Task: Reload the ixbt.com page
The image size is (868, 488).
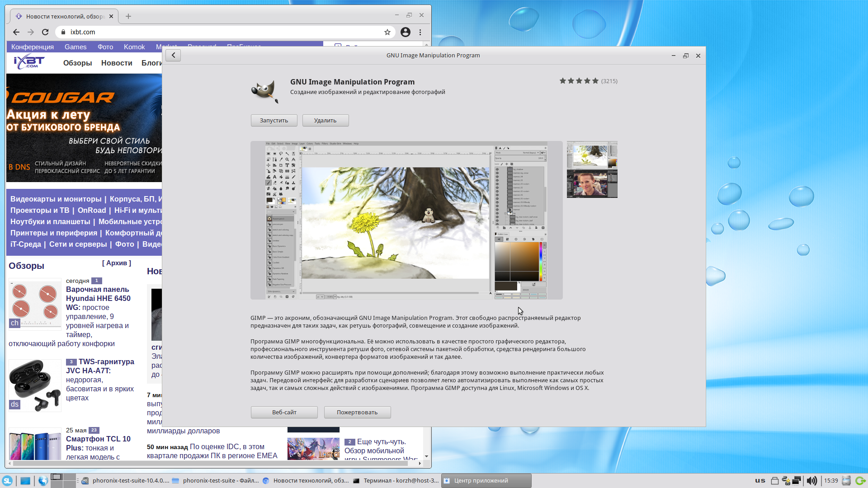Action: (x=45, y=32)
